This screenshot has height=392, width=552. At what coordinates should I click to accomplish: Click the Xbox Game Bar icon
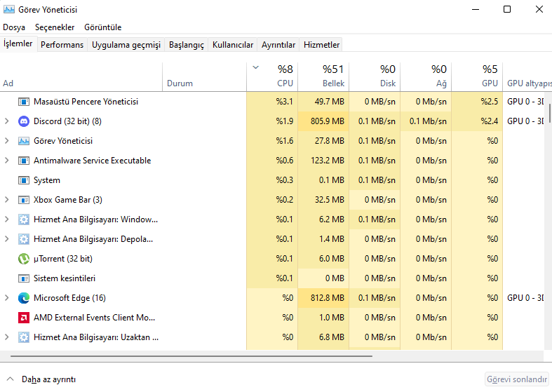coord(24,201)
